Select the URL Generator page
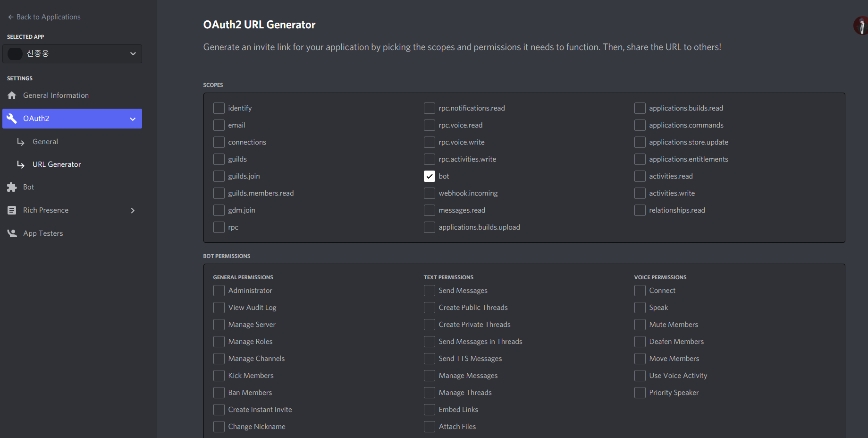The width and height of the screenshot is (868, 438). click(57, 164)
